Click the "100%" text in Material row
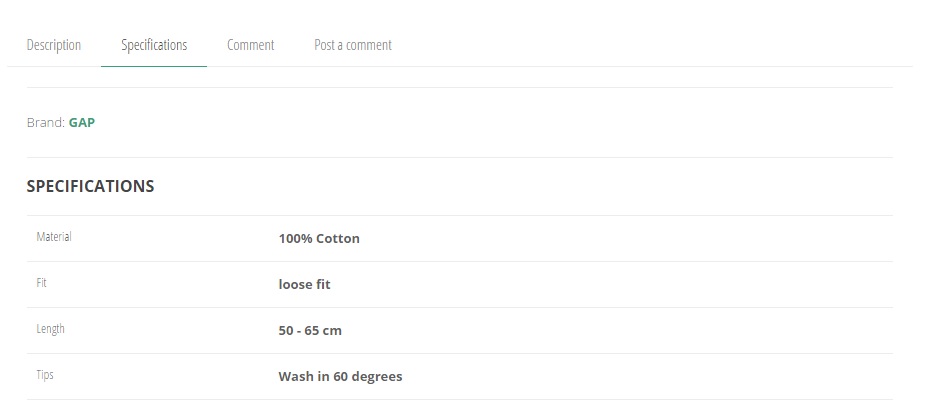 295,239
